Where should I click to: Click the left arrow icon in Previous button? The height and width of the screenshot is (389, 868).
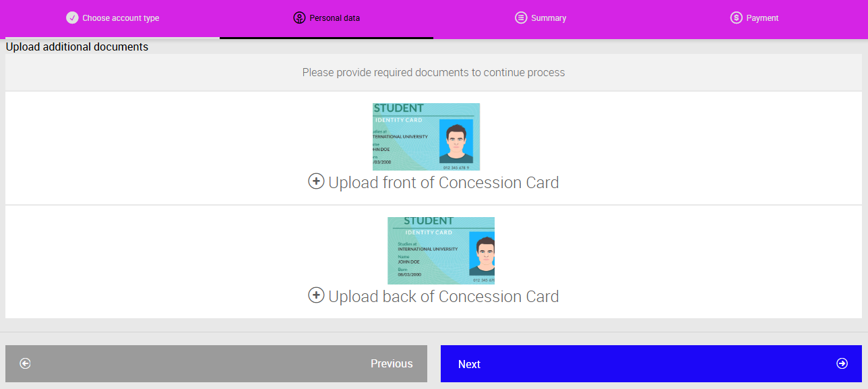[26, 364]
